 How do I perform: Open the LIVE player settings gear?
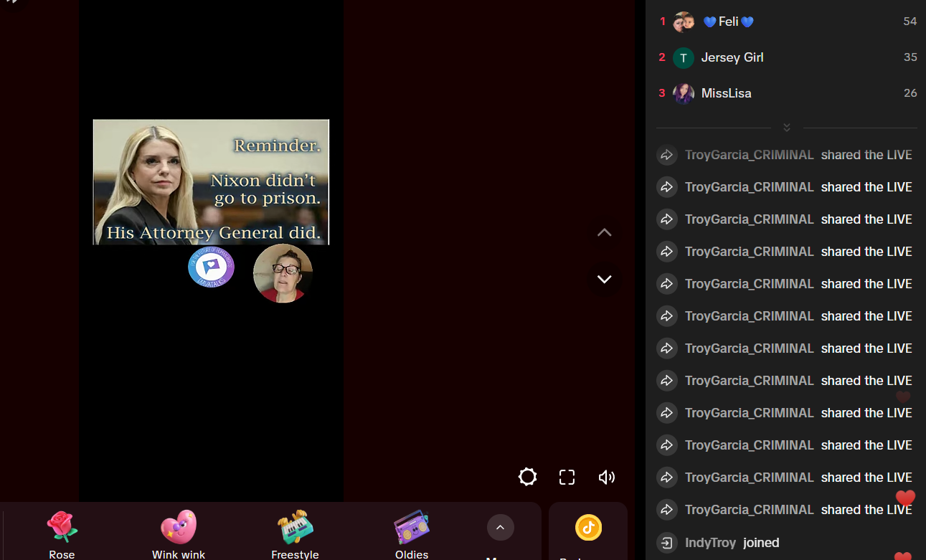coord(528,477)
